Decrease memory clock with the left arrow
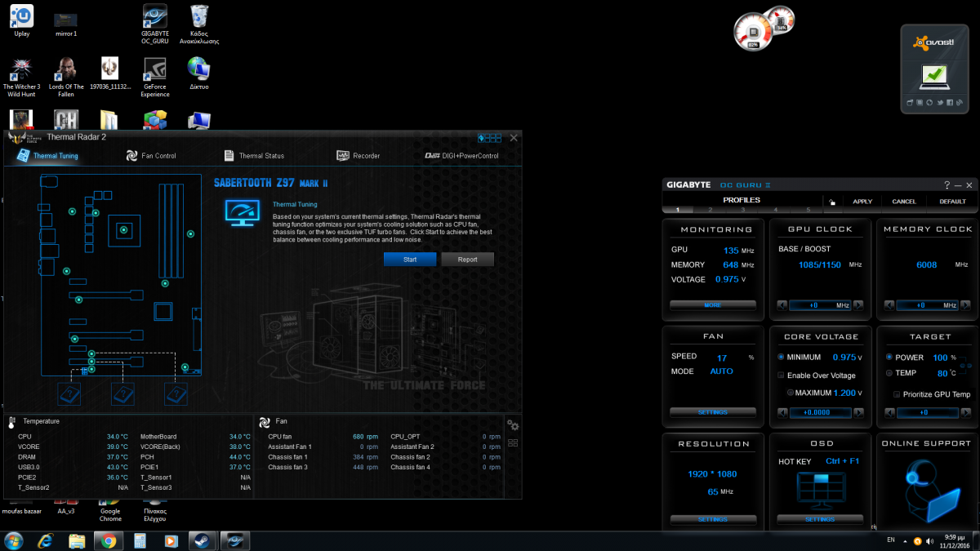 point(890,305)
